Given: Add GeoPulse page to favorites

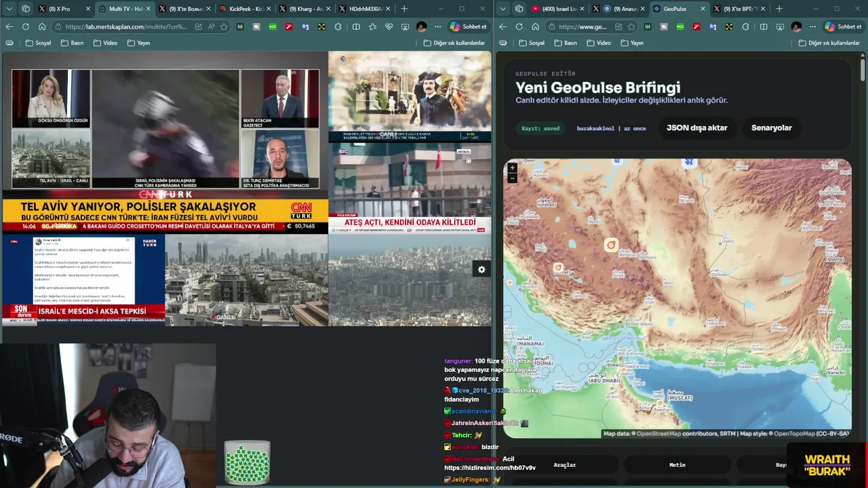Looking at the screenshot, I should click(631, 26).
